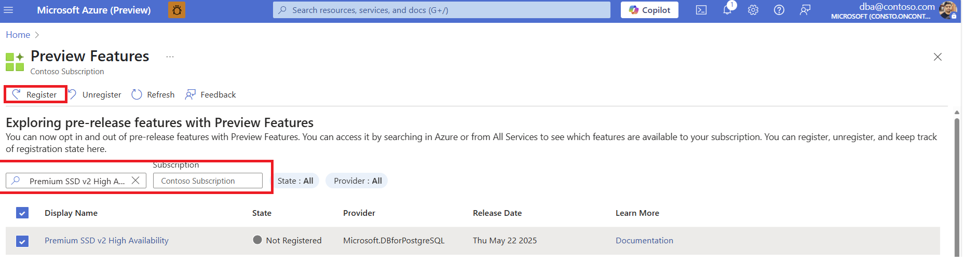The width and height of the screenshot is (980, 276).
Task: Close the Preview Features blade
Action: (x=937, y=57)
